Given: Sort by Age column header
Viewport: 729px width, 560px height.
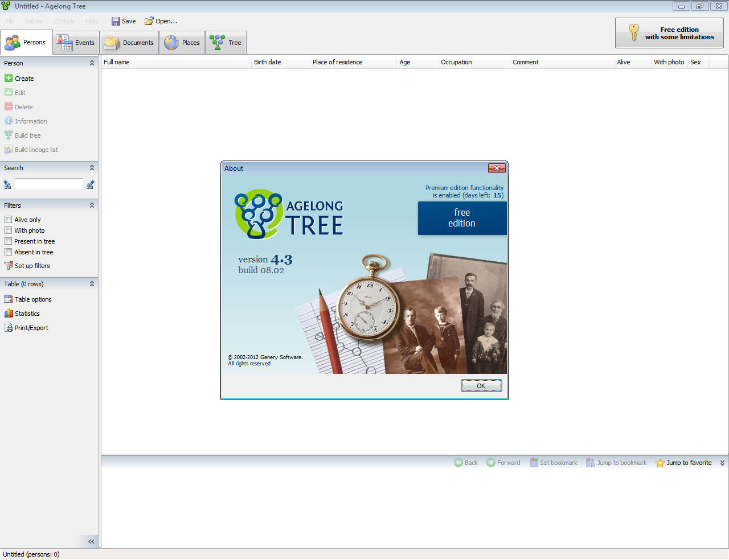Looking at the screenshot, I should coord(417,62).
